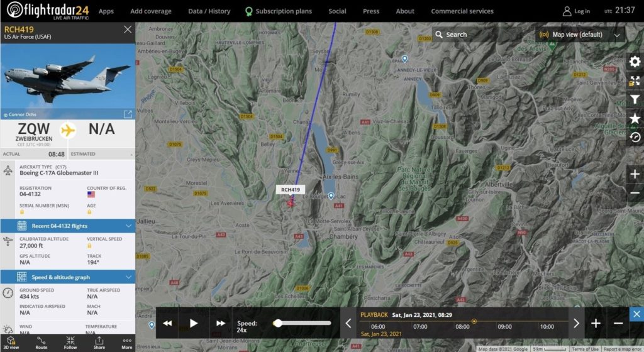Click the 434 kts ground speed value
This screenshot has height=352, width=644.
pyautogui.click(x=29, y=296)
